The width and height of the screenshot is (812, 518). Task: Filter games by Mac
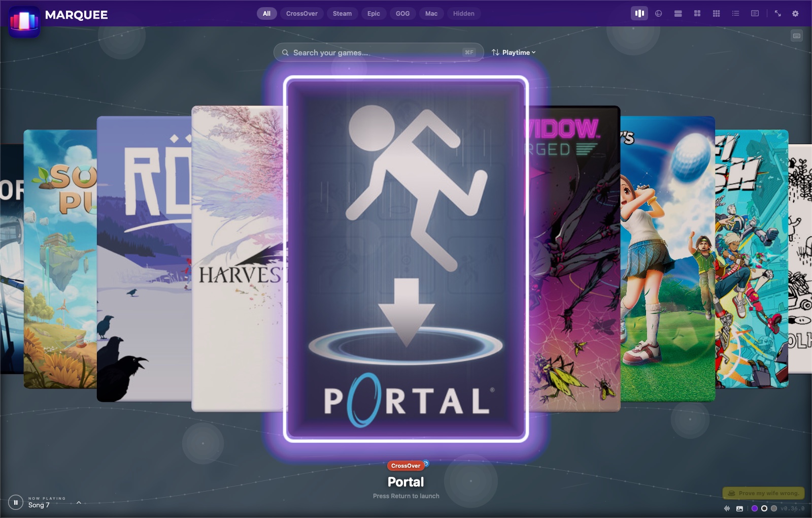[x=431, y=14]
